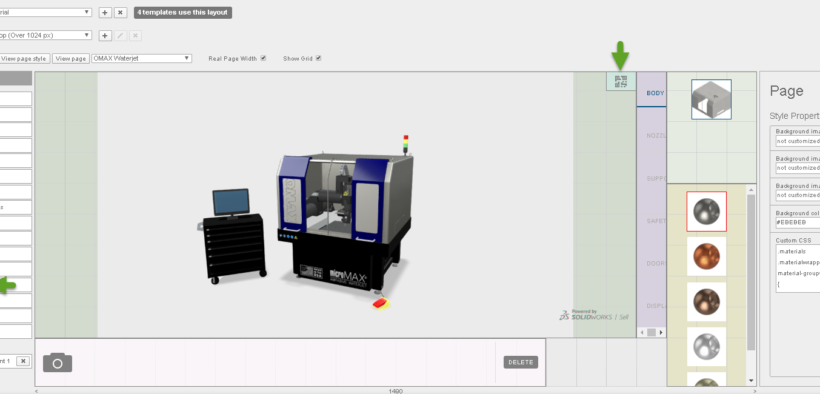Click the camera snapshot icon in the bottom strip
The width and height of the screenshot is (820, 394).
(x=58, y=362)
